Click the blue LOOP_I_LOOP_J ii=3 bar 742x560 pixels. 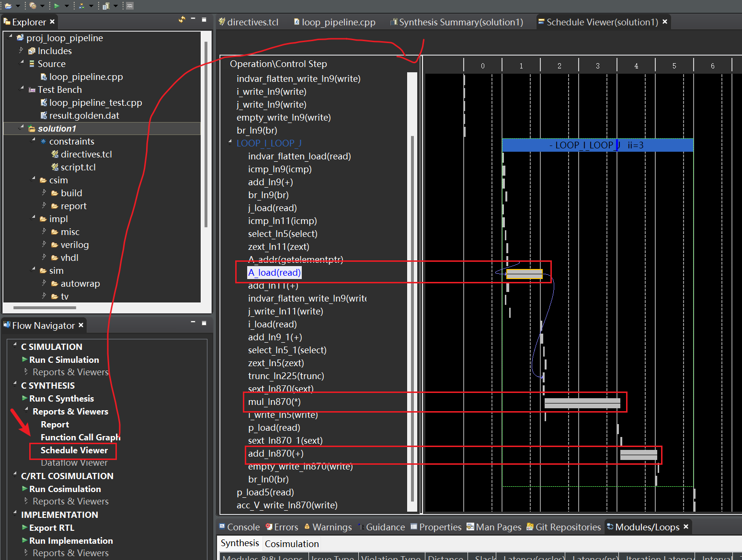point(597,145)
